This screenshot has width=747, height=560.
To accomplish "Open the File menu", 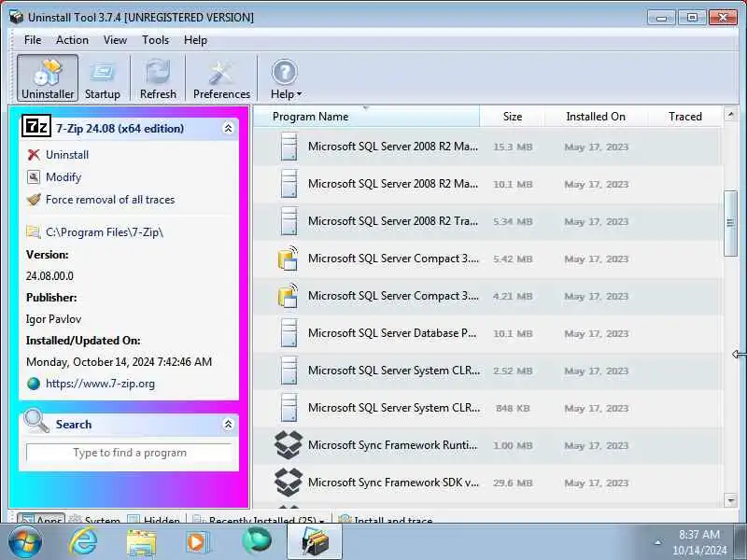I will (x=33, y=40).
